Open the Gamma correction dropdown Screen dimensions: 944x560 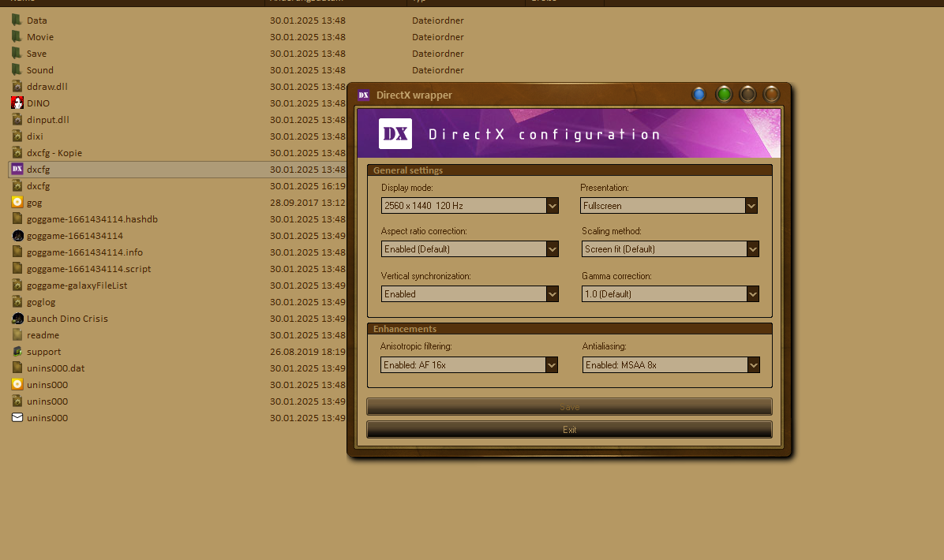[x=670, y=294]
